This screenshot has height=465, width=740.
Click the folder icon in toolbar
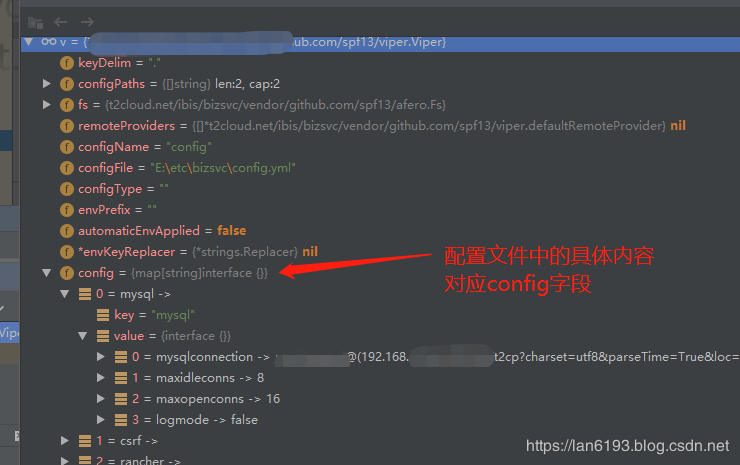pos(35,22)
